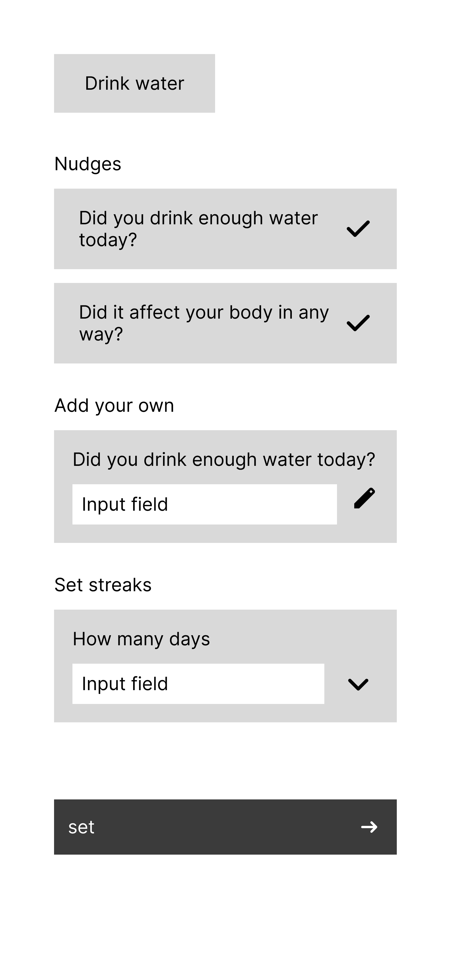This screenshot has height=980, width=452.
Task: Click the Drink water habit button
Action: [134, 83]
